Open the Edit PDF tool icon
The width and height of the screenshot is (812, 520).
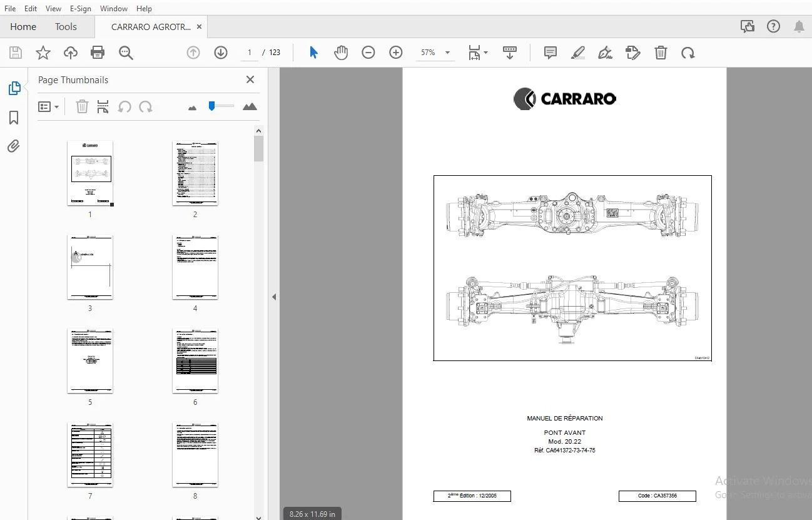pos(633,53)
